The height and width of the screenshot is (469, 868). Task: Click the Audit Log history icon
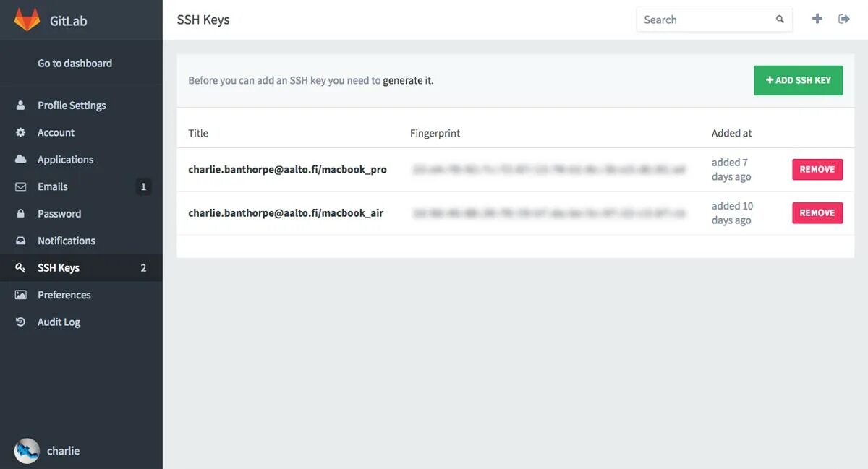click(x=21, y=322)
